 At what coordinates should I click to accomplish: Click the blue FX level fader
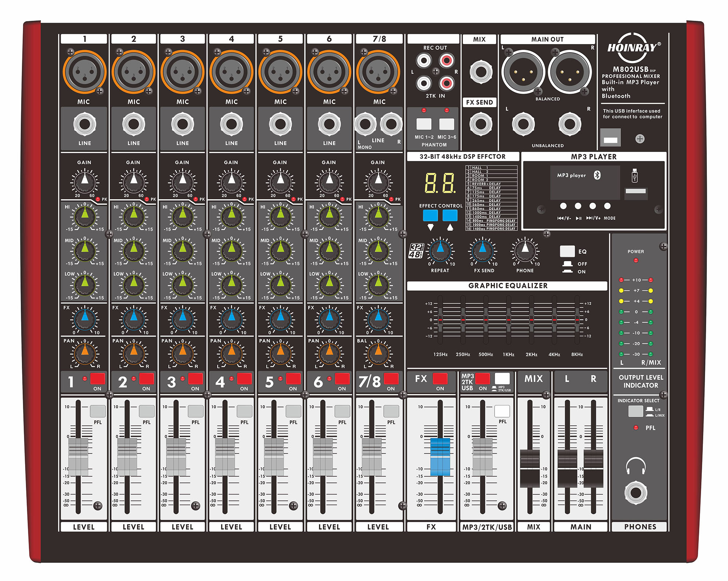[440, 457]
